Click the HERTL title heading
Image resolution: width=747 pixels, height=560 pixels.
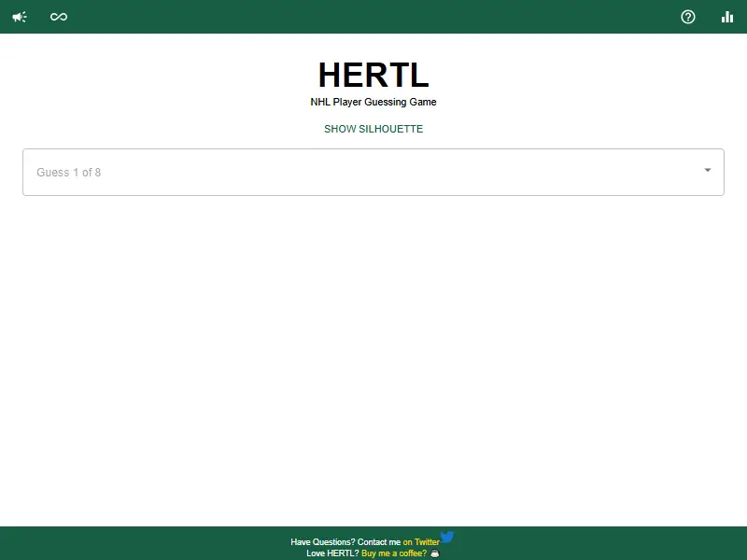[373, 76]
